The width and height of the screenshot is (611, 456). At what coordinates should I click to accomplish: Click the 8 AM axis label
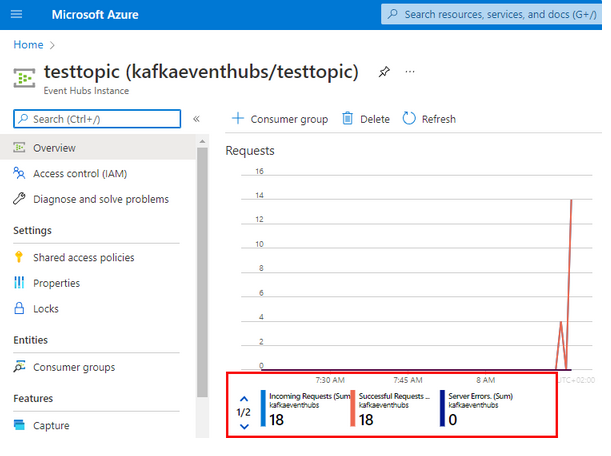pos(486,380)
